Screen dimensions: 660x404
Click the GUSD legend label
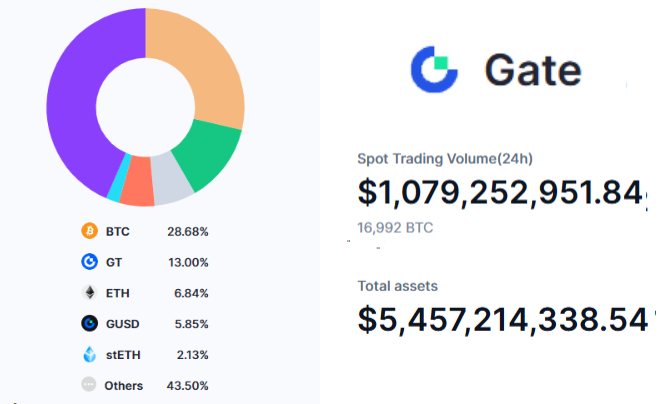point(122,324)
